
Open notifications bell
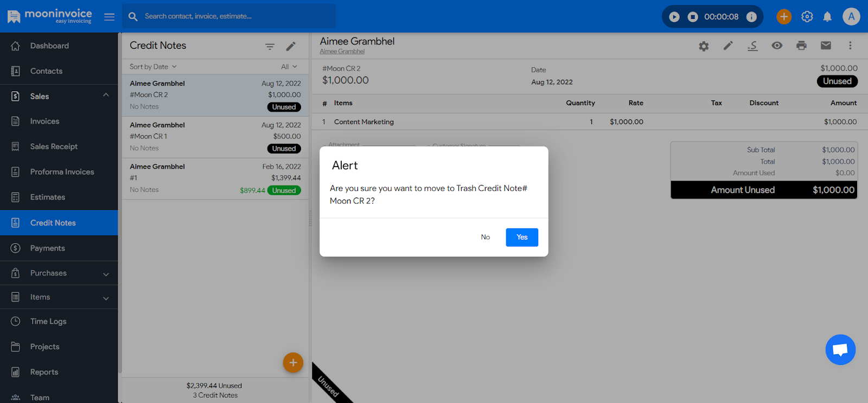click(x=827, y=17)
